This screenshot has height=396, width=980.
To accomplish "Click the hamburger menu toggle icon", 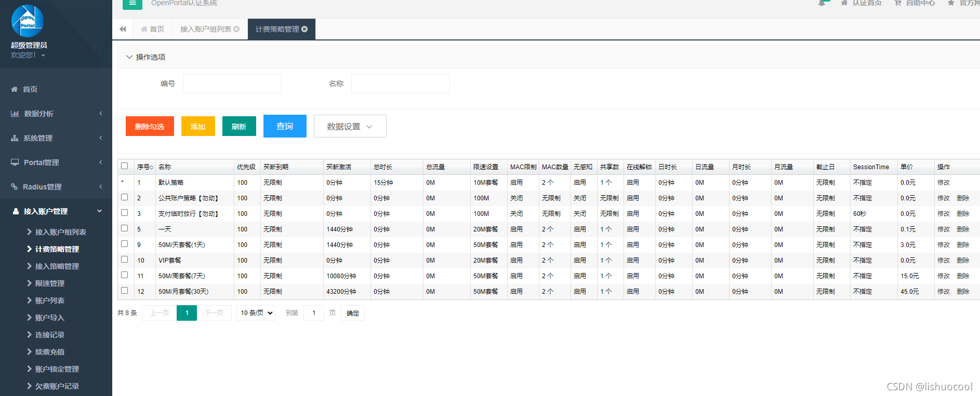I will [133, 3].
